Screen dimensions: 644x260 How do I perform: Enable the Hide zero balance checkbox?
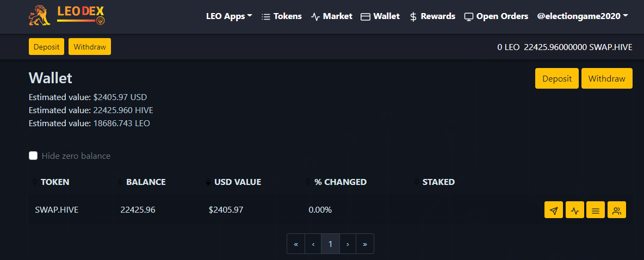click(33, 156)
